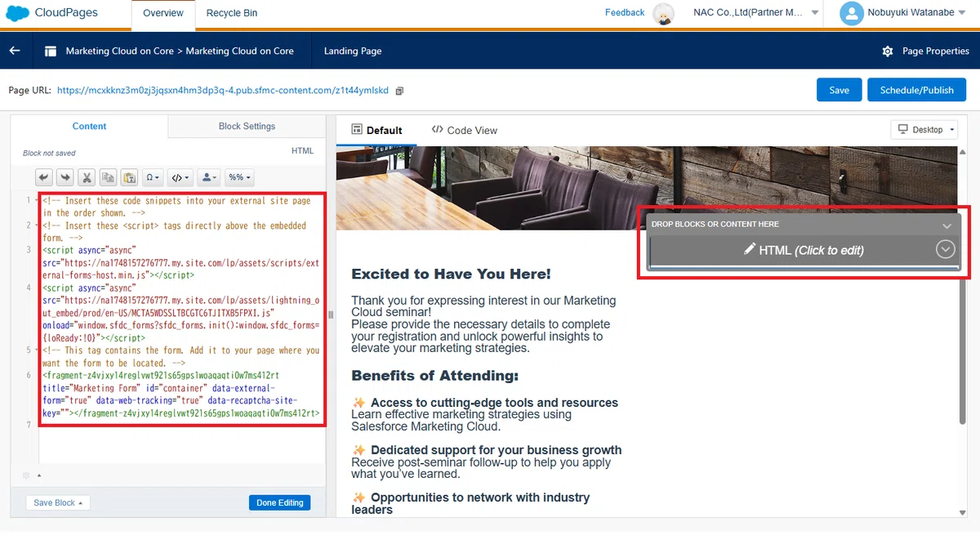Click the scissors cut icon
The width and height of the screenshot is (980, 549).
[87, 176]
